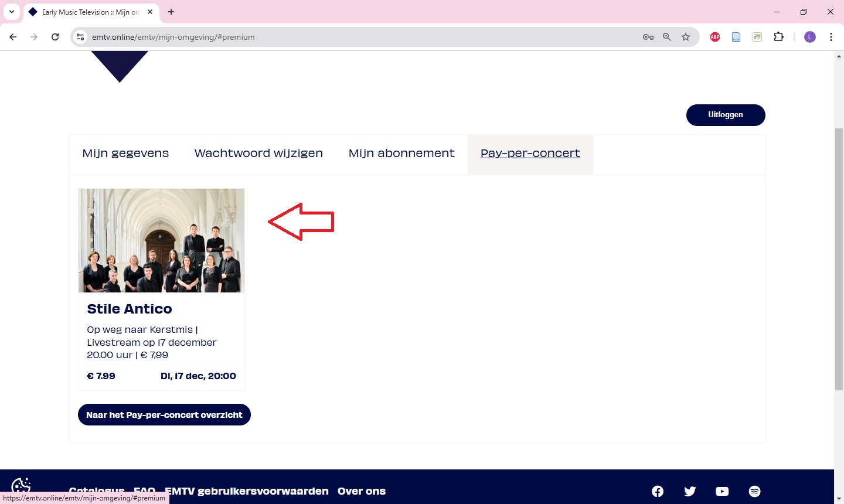
Task: Open cookie settings icon at bottom left
Action: [21, 486]
